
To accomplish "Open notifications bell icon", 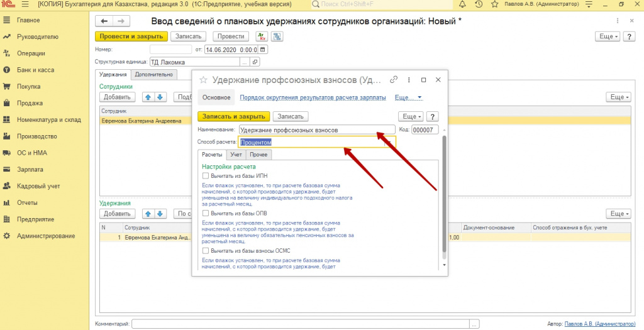I will 462,4.
